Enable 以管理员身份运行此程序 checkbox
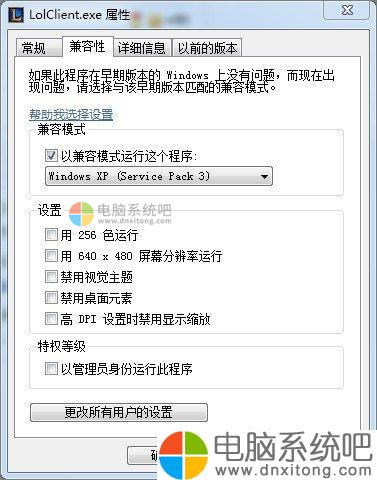The image size is (377, 480). point(51,369)
